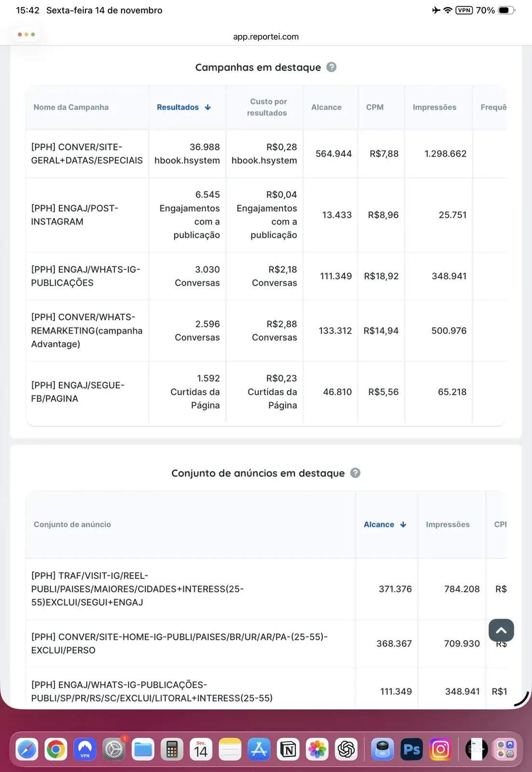This screenshot has height=772, width=532.
Task: Open the Notes app in dock
Action: [x=230, y=749]
